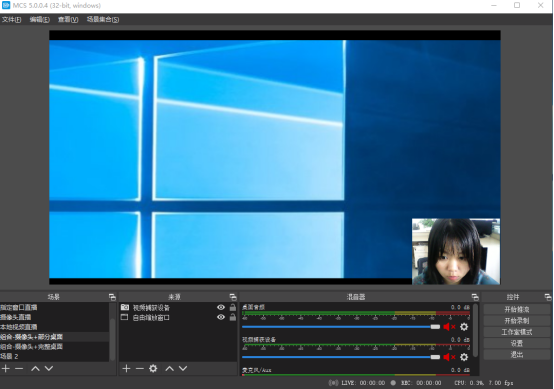Viewport: 554px width, 389px height.
Task: Click the Exit (退出) button
Action: (x=517, y=355)
